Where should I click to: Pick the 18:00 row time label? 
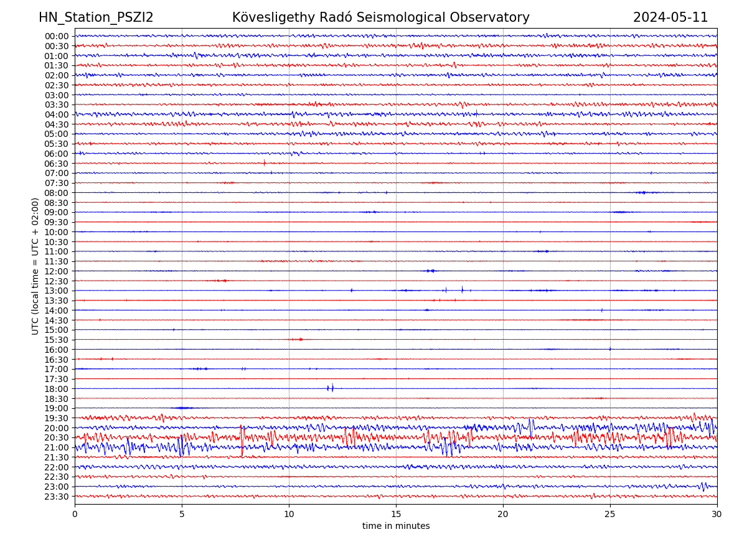[57, 389]
